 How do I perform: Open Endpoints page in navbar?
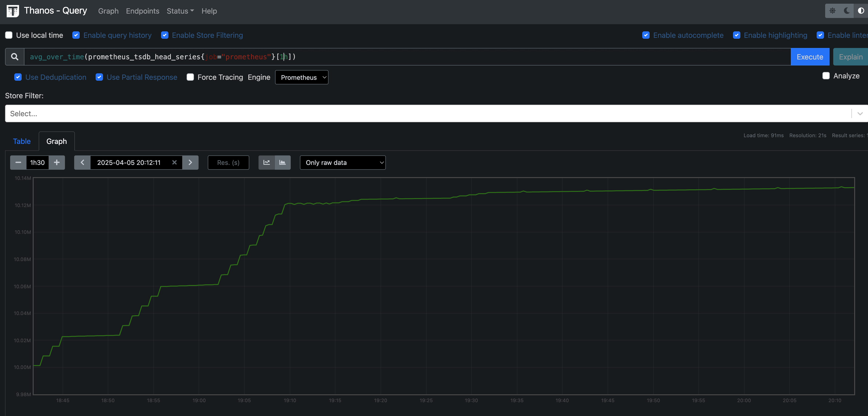pos(143,11)
